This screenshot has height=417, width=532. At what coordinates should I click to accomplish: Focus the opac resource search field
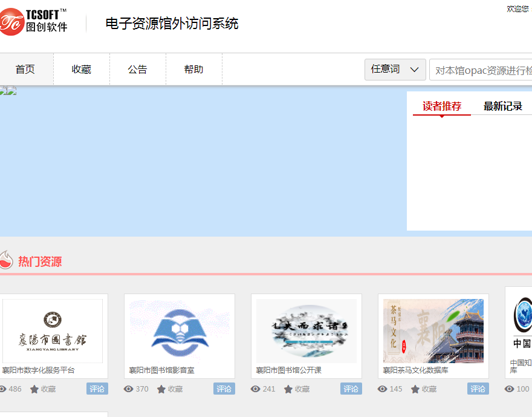click(x=481, y=70)
